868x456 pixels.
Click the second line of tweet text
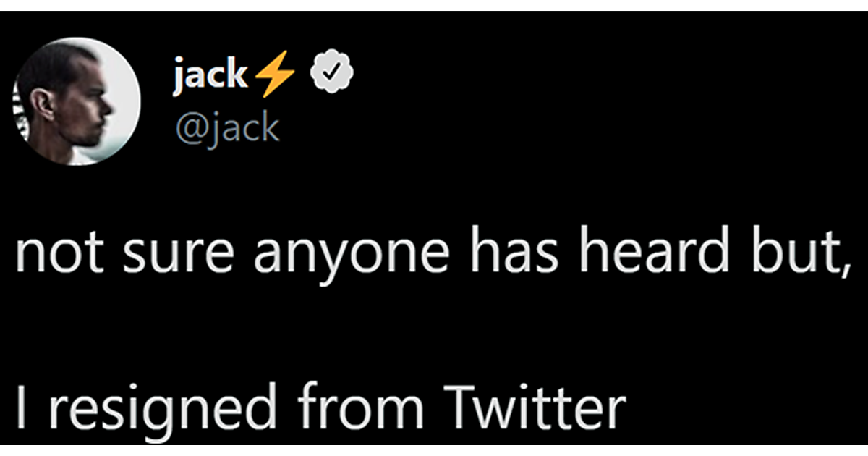click(318, 408)
